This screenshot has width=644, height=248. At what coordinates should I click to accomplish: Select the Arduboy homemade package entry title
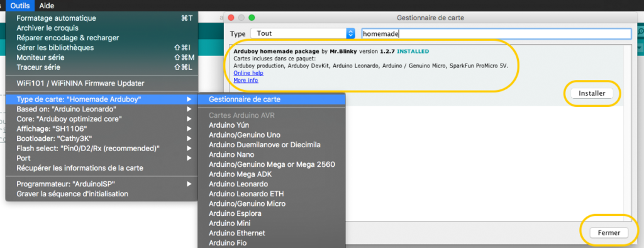tap(277, 52)
